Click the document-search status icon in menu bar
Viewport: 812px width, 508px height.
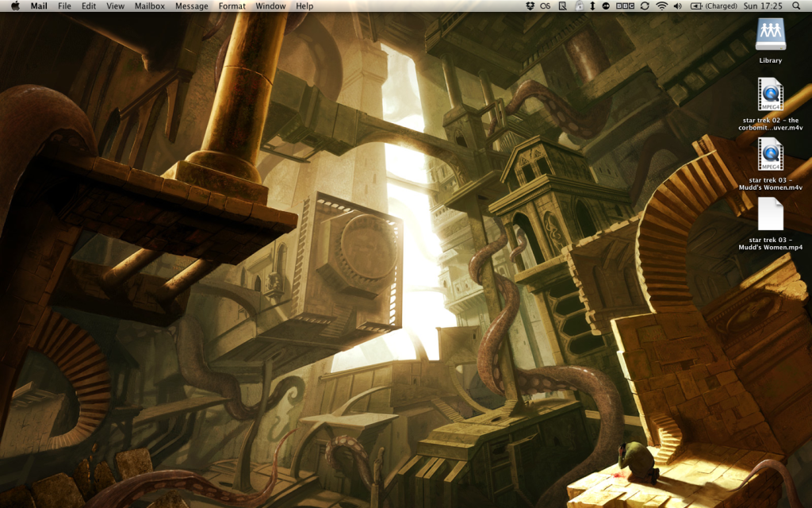pyautogui.click(x=562, y=6)
